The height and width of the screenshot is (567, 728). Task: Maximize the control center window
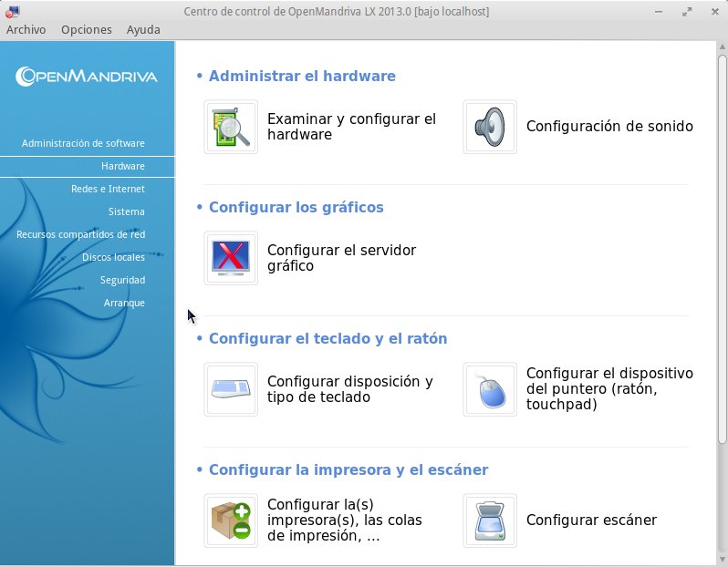click(x=687, y=12)
